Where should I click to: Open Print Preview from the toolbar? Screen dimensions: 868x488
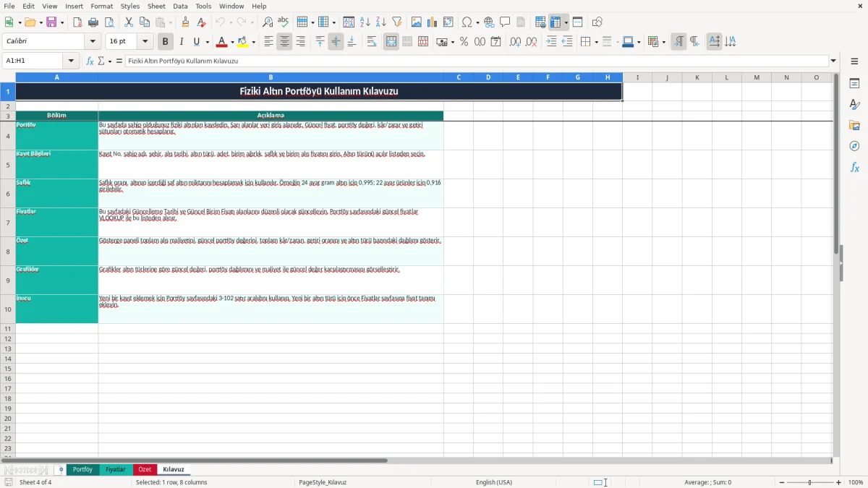[x=109, y=22]
